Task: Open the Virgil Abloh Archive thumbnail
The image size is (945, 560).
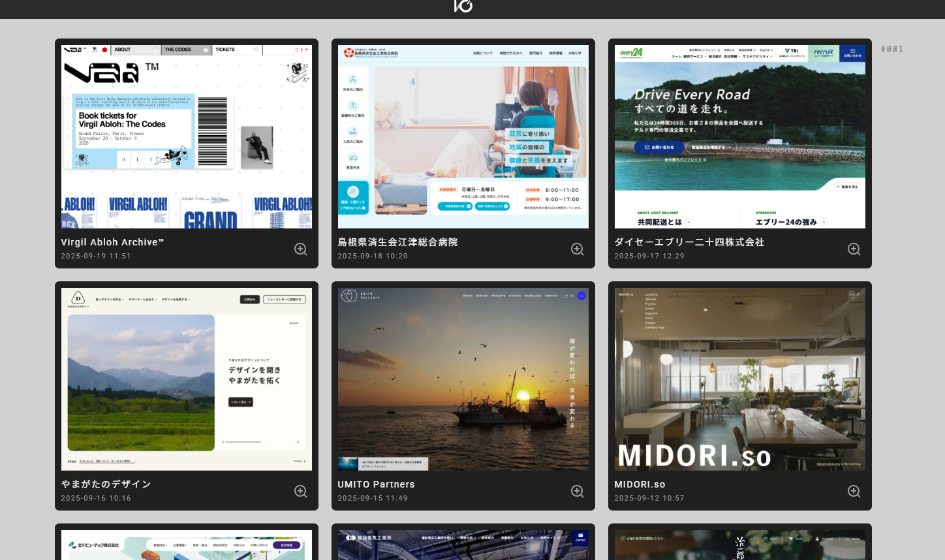Action: tap(187, 136)
